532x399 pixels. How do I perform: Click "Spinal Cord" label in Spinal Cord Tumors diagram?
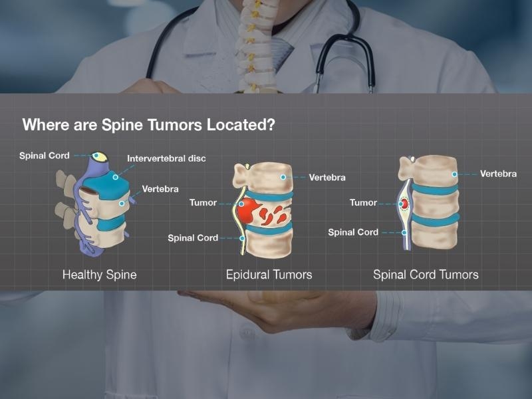point(353,232)
